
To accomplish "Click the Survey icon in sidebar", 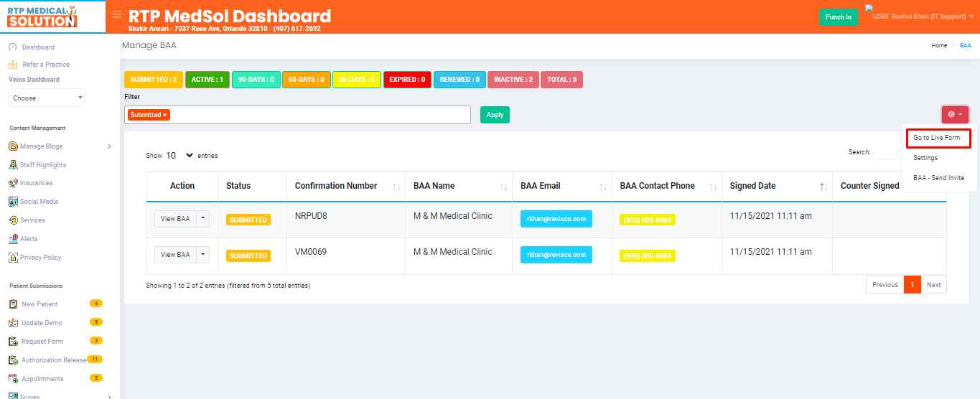I will [x=13, y=396].
